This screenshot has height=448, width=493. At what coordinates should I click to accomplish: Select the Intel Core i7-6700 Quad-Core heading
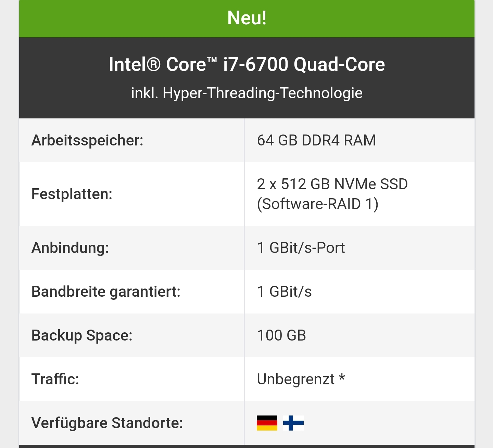click(x=247, y=64)
